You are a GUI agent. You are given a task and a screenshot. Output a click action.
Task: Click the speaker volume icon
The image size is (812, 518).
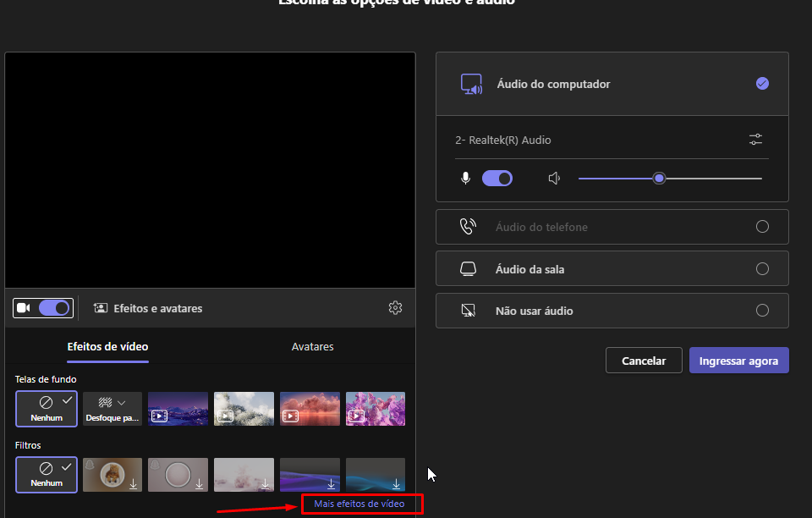point(554,179)
